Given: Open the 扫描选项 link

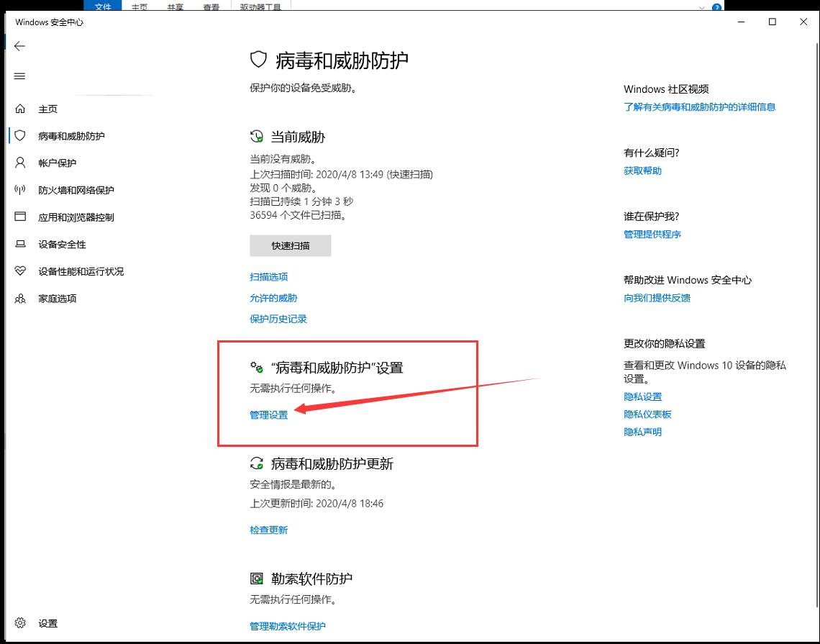Looking at the screenshot, I should pyautogui.click(x=269, y=277).
